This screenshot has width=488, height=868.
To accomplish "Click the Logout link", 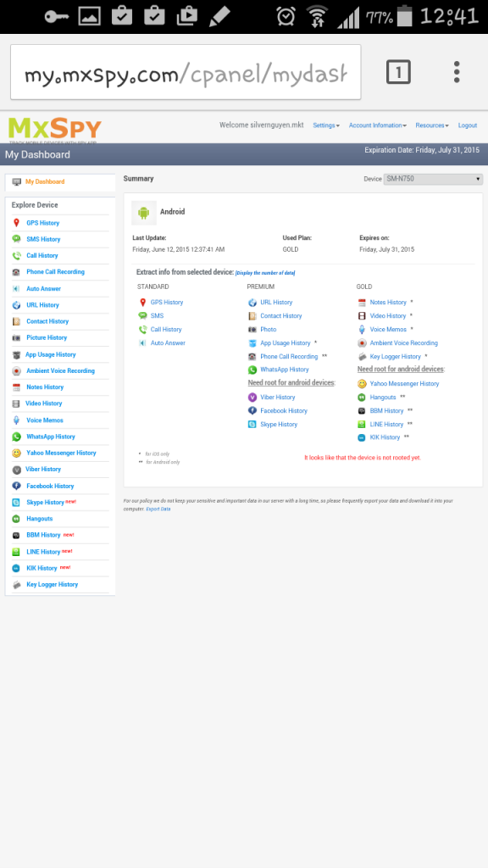I will [x=468, y=125].
